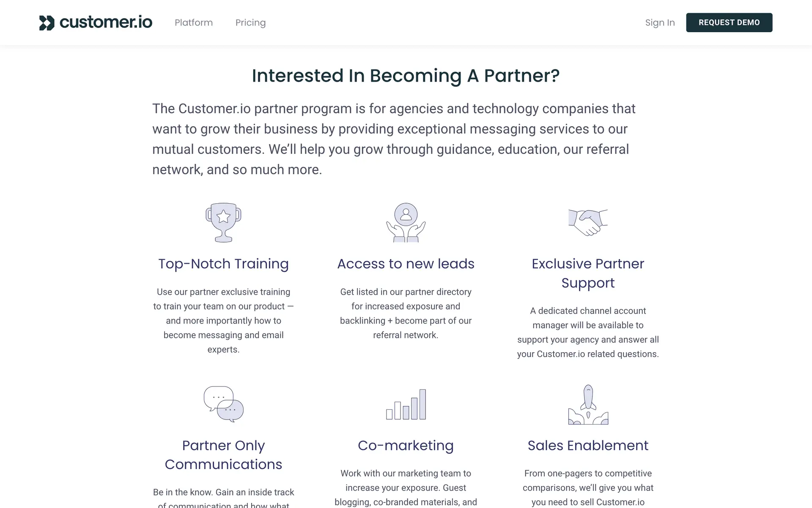
Task: Click the Interested In Becoming A Partner title
Action: click(x=406, y=76)
